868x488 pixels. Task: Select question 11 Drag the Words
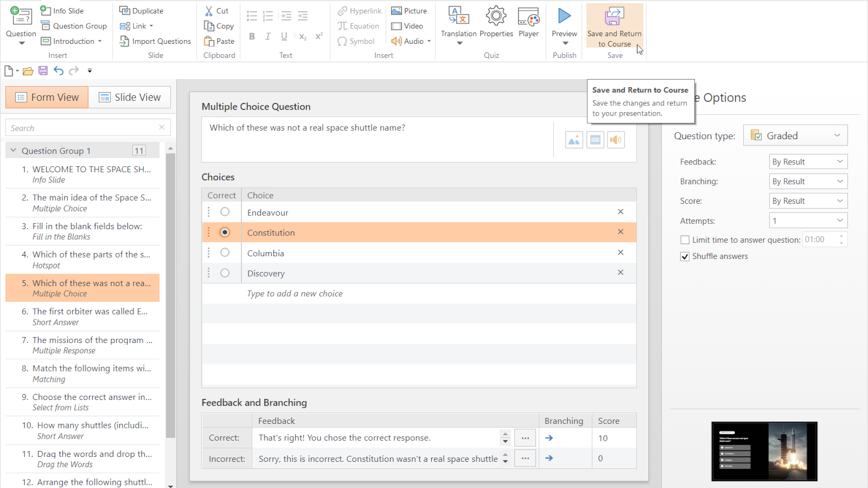pos(82,459)
